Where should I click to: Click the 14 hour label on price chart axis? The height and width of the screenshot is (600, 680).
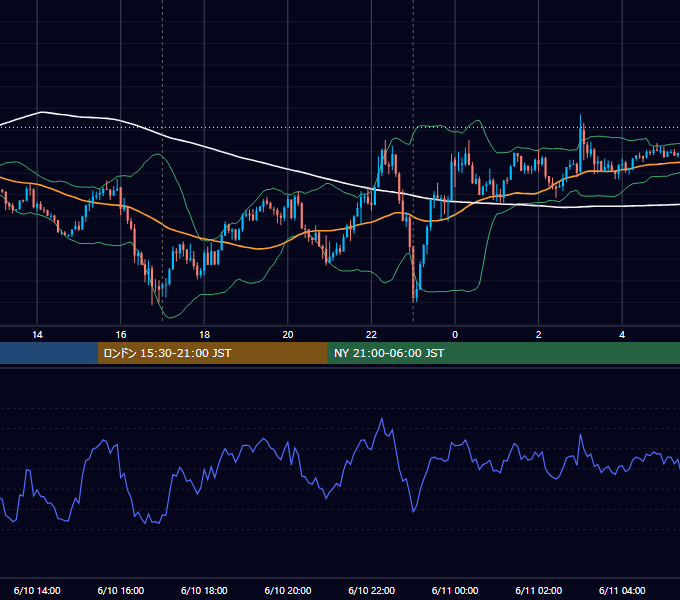[x=37, y=335]
